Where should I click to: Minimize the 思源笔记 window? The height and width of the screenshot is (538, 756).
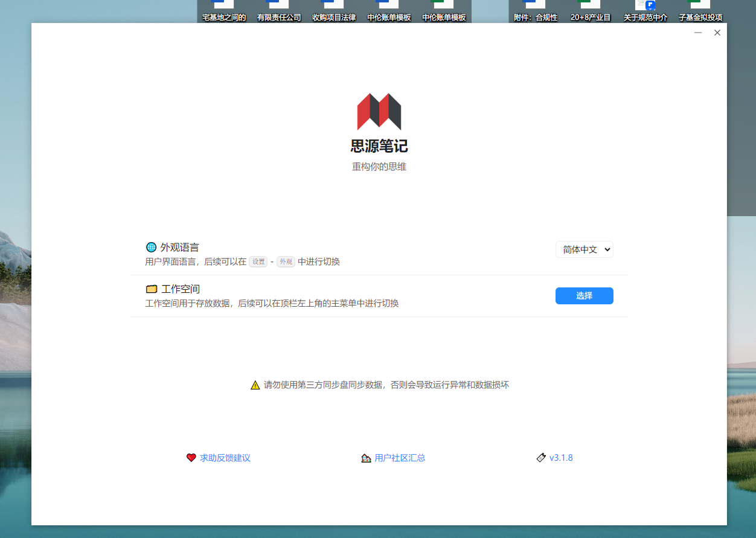click(x=698, y=33)
